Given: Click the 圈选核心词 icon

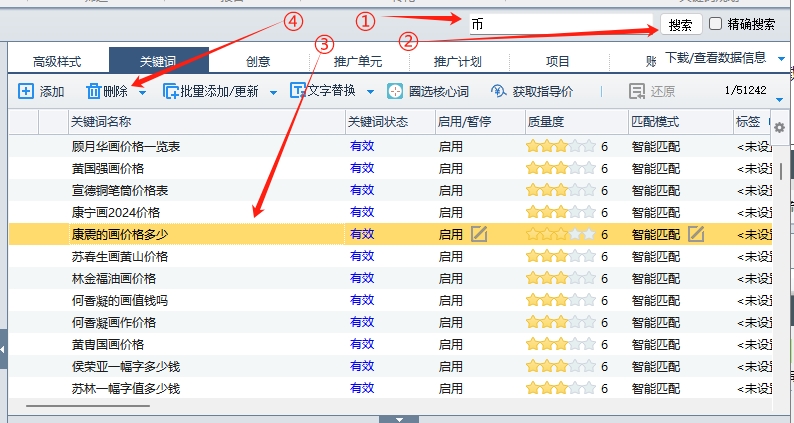Looking at the screenshot, I should point(396,92).
